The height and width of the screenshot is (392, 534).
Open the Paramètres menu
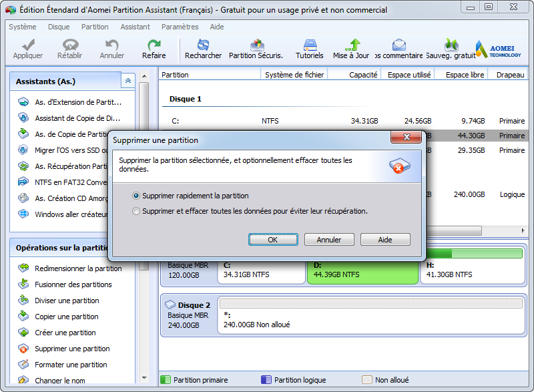(x=180, y=27)
